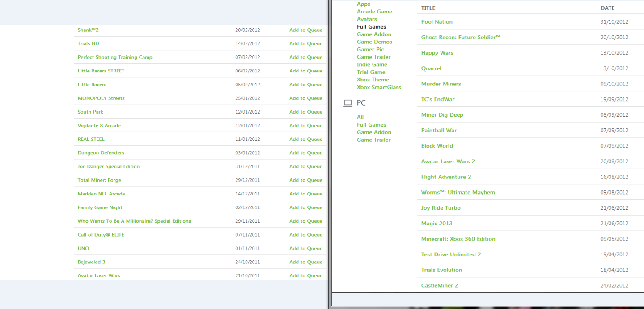Sort by DATE column header
Viewport: 644px width, 309px height.
607,8
